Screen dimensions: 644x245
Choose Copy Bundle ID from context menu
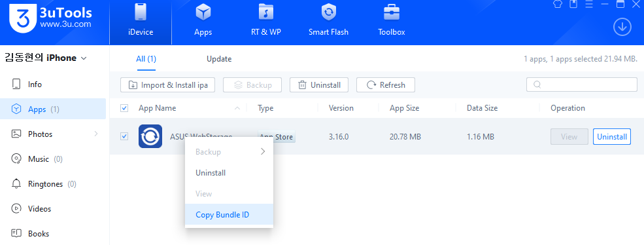pos(229,214)
